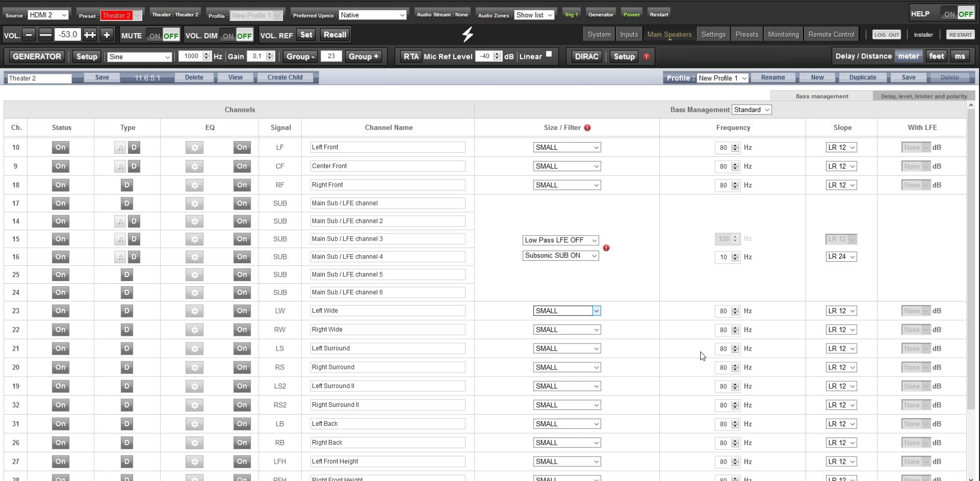
Task: Click red alert icon beside Subsonic SUB dropdown
Action: coord(606,248)
